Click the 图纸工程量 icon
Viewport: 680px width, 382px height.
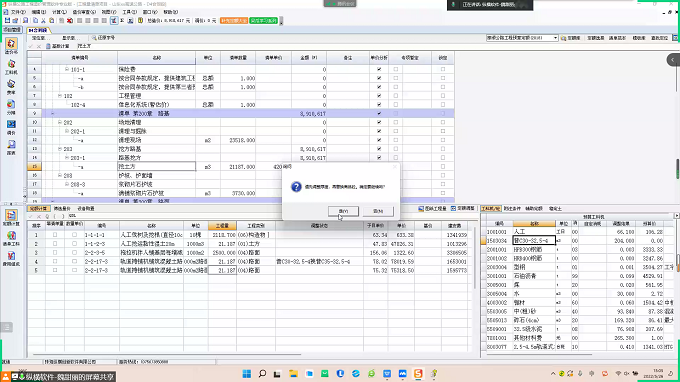pyautogui.click(x=421, y=209)
